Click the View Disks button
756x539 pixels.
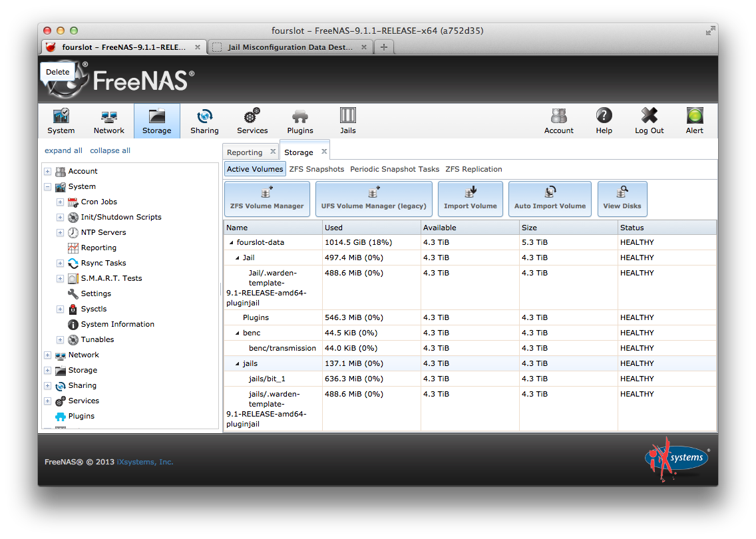point(622,198)
